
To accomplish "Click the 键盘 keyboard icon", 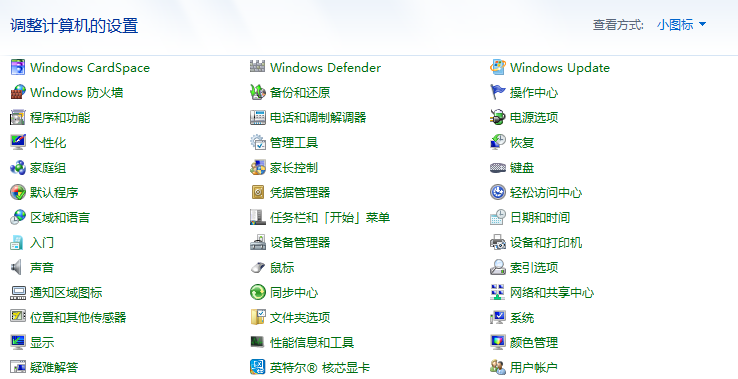I will 497,167.
